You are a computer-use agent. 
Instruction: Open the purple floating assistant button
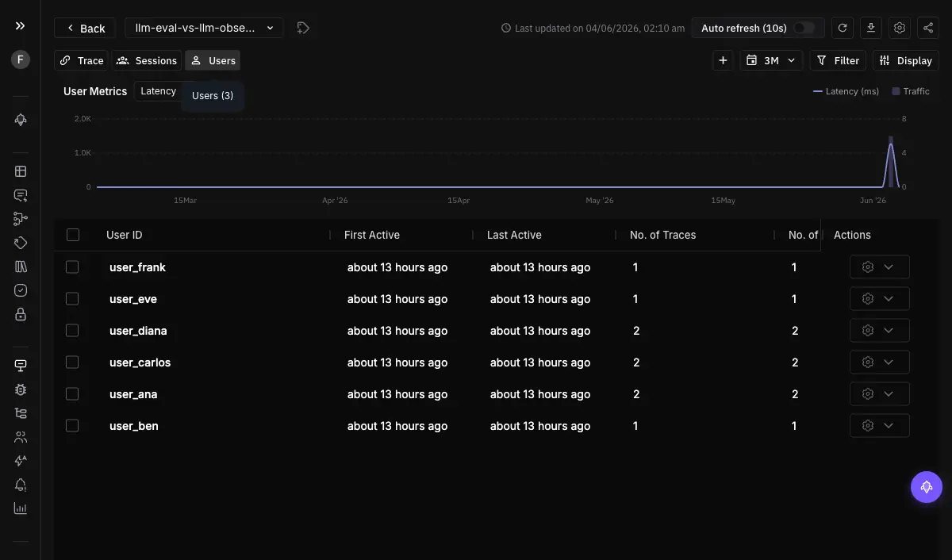927,487
